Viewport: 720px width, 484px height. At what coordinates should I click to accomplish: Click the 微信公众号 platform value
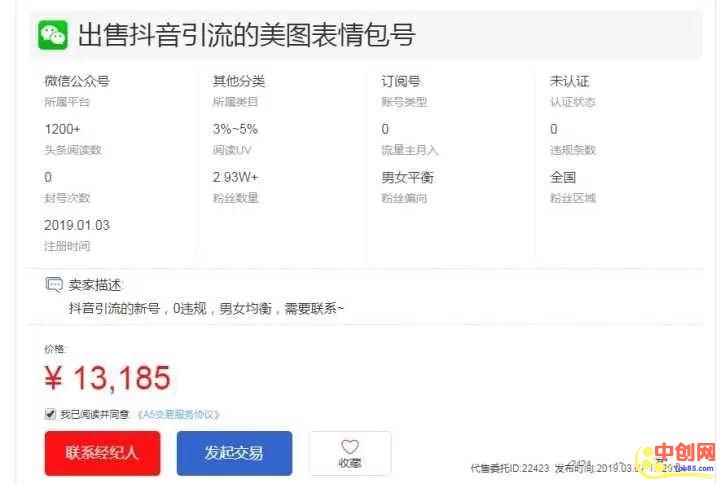click(x=77, y=81)
